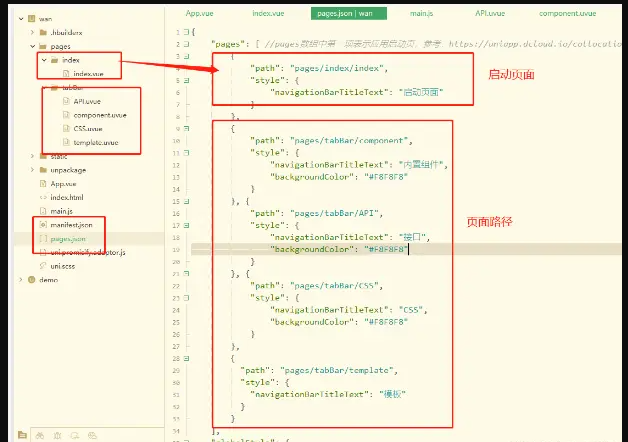Expand the unpackage folder chevron

point(32,170)
